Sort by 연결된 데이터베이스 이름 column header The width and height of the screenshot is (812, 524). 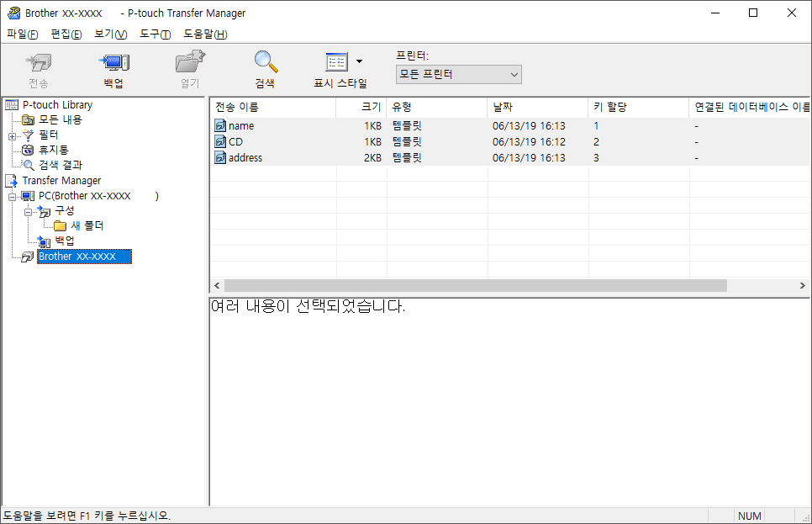click(x=750, y=107)
